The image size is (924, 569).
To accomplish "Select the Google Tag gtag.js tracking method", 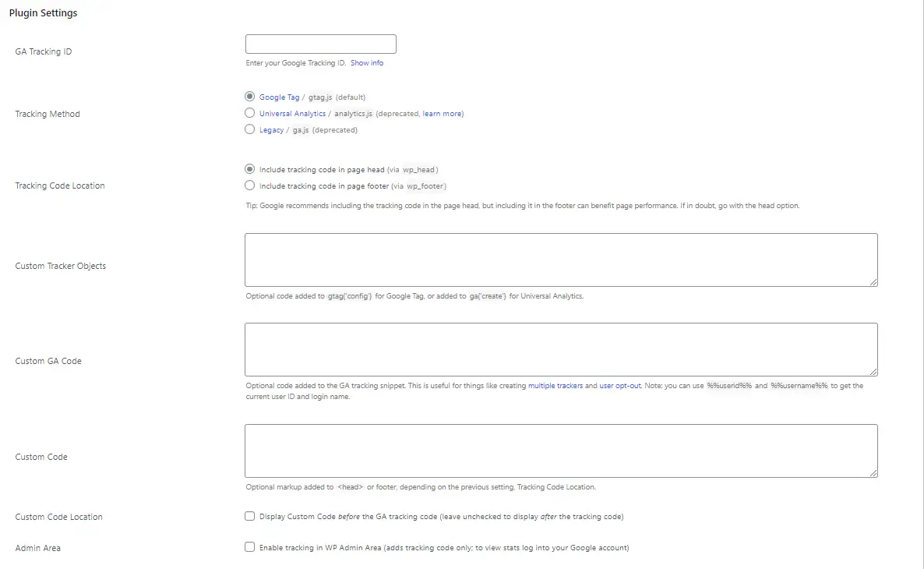I will [249, 96].
